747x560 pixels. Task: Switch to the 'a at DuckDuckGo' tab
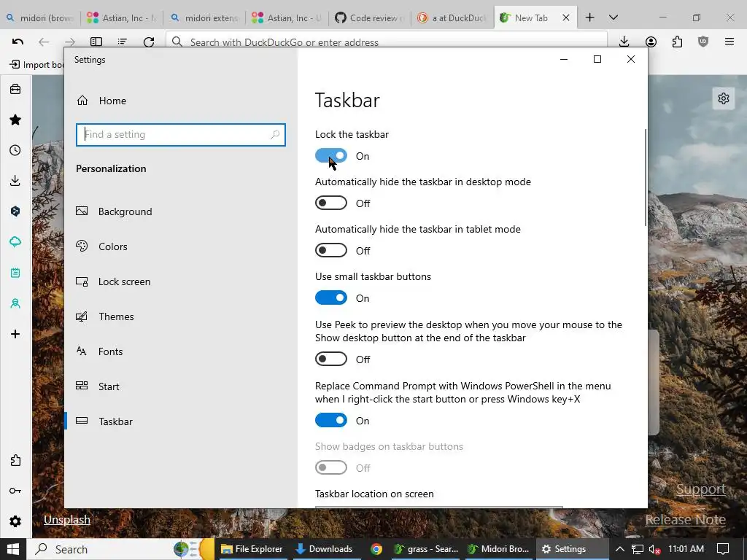452,17
